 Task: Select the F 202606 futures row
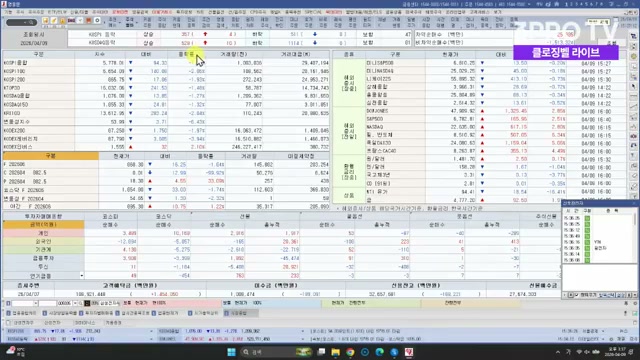(x=166, y=164)
